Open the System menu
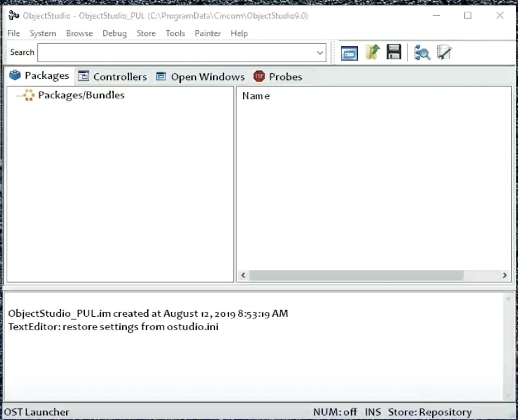Screen dimensions: 518x420 point(43,34)
